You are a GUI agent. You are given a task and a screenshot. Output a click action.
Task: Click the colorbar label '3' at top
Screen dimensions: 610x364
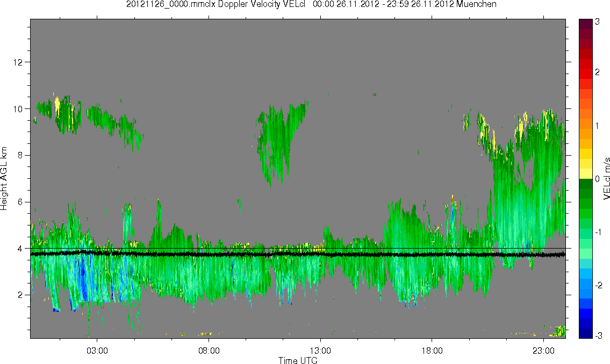pos(597,22)
